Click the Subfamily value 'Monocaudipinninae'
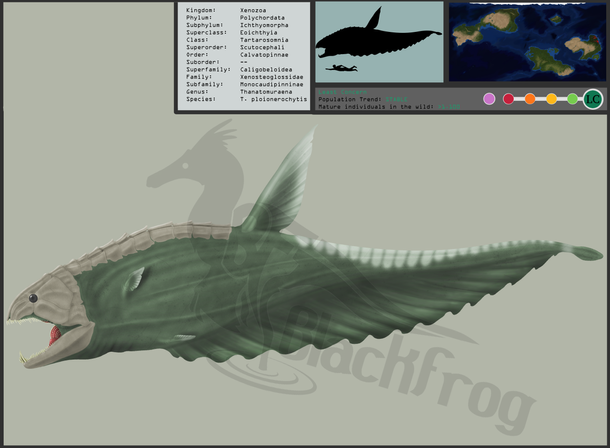Viewport: 610px width, 448px height. (x=272, y=84)
